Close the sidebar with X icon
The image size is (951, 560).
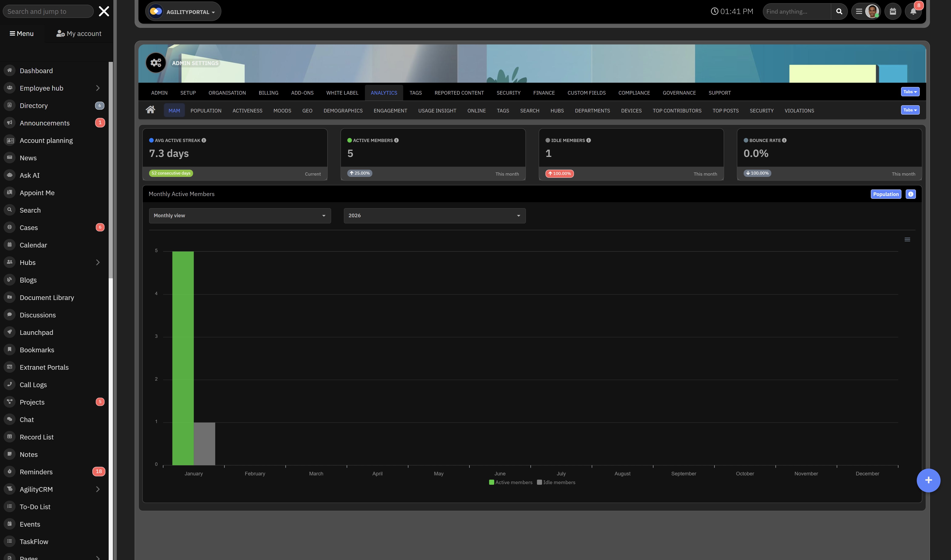click(x=104, y=11)
